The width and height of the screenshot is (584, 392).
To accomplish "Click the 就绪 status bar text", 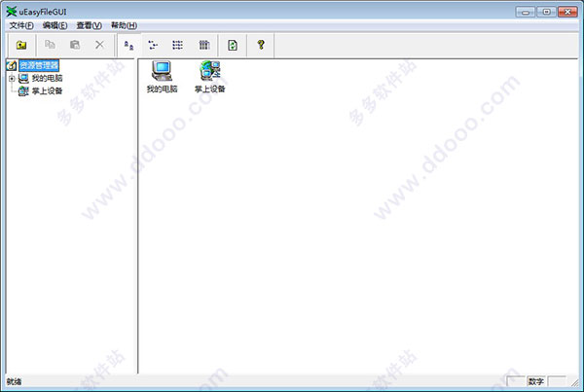I will (x=15, y=381).
